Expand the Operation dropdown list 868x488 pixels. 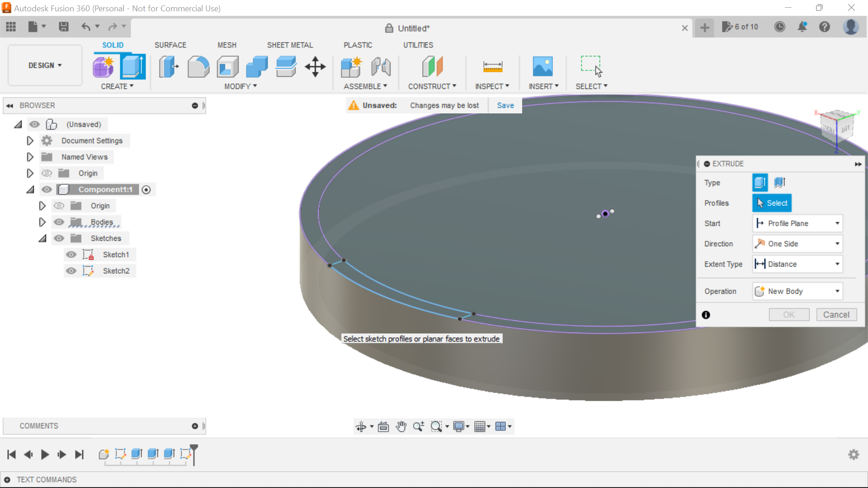coord(838,291)
